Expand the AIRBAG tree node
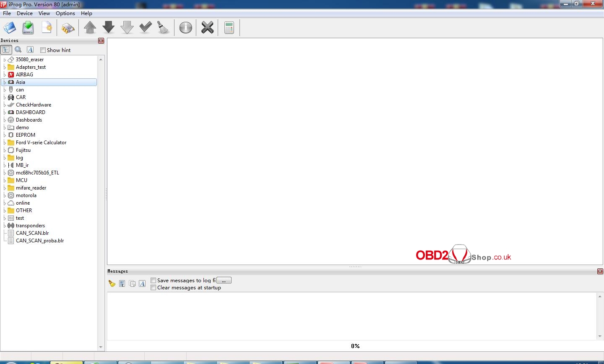Image resolution: width=604 pixels, height=364 pixels. click(x=5, y=75)
